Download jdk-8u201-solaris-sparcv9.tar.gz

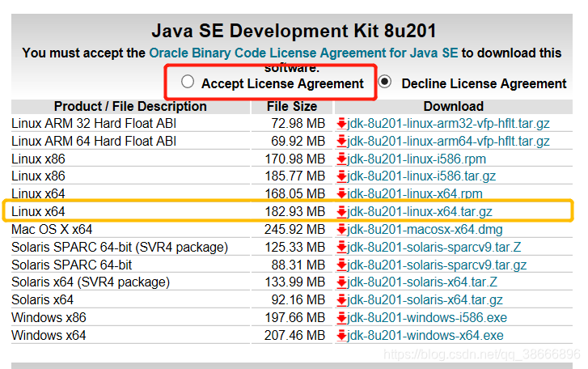click(437, 265)
